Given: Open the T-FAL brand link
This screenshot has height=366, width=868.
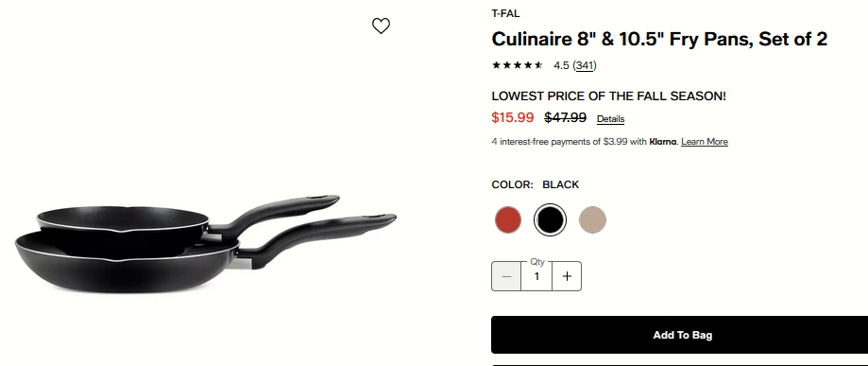Looking at the screenshot, I should pyautogui.click(x=505, y=14).
